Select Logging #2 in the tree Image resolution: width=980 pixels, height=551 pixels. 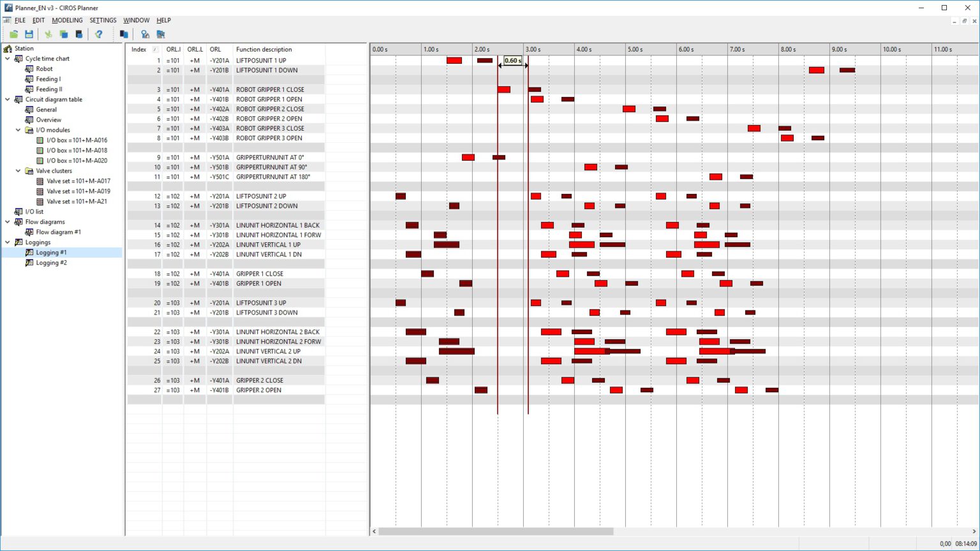pyautogui.click(x=51, y=263)
